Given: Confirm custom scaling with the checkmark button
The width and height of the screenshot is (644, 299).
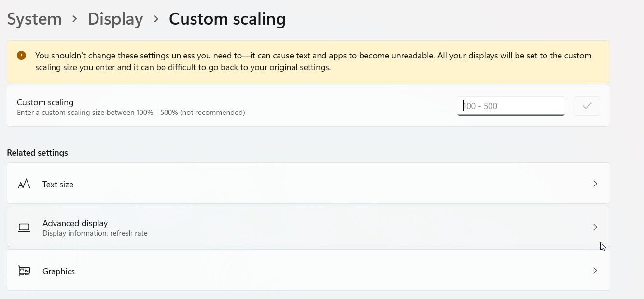Looking at the screenshot, I should coord(587,106).
